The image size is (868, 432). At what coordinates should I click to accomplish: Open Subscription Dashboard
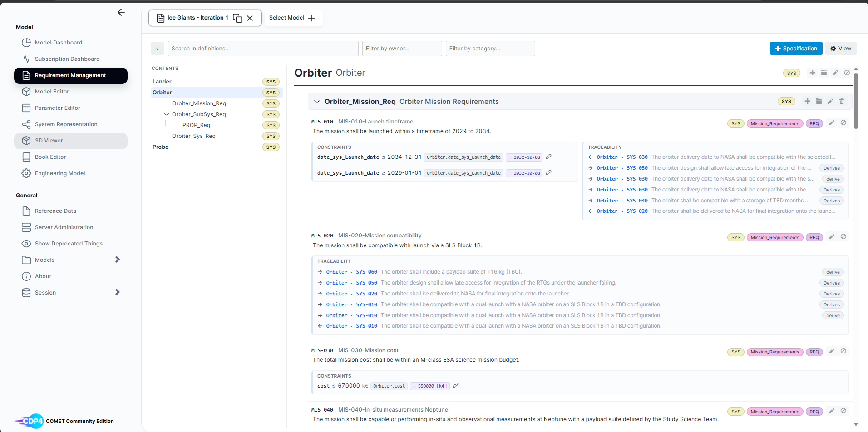[x=71, y=59]
